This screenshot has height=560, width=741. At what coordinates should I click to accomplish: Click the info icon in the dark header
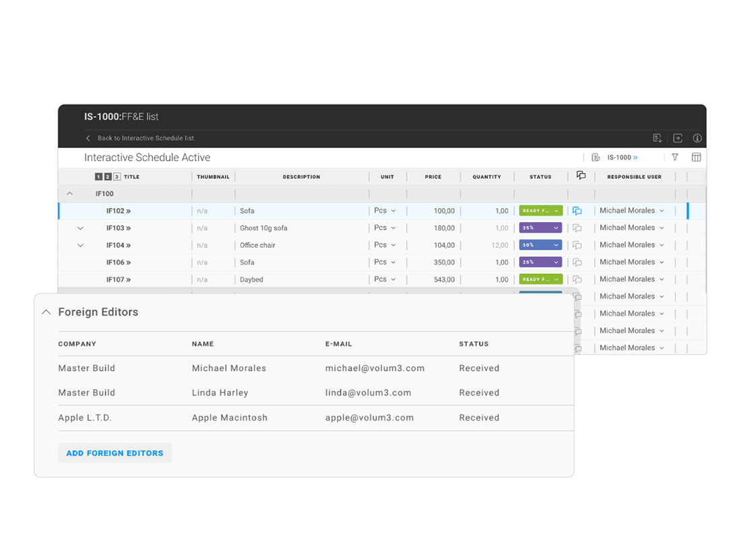click(697, 138)
